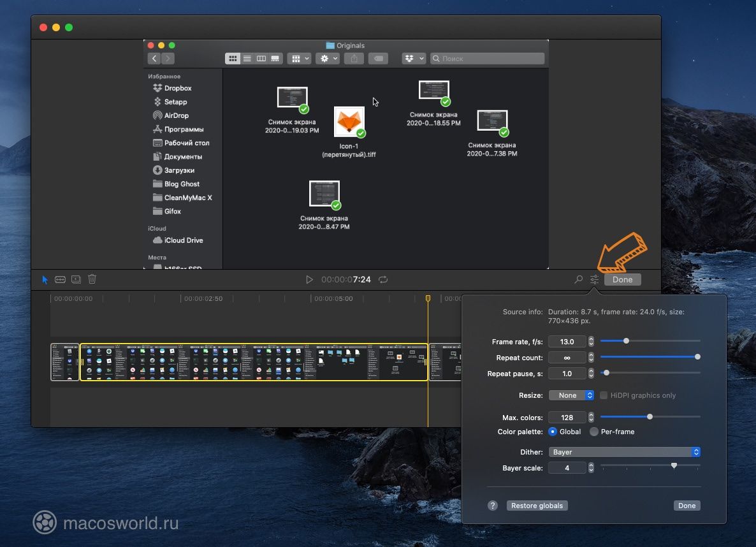Select the Per-frame color palette option
The image size is (756, 547).
[594, 432]
